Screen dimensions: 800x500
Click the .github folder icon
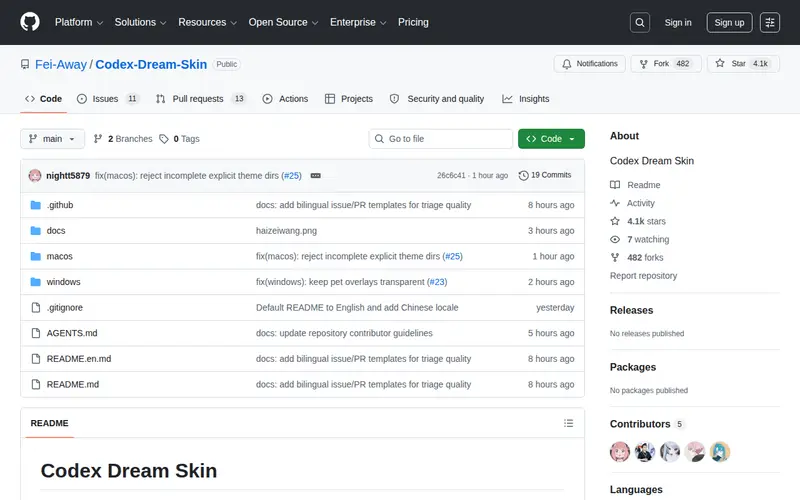(35, 205)
